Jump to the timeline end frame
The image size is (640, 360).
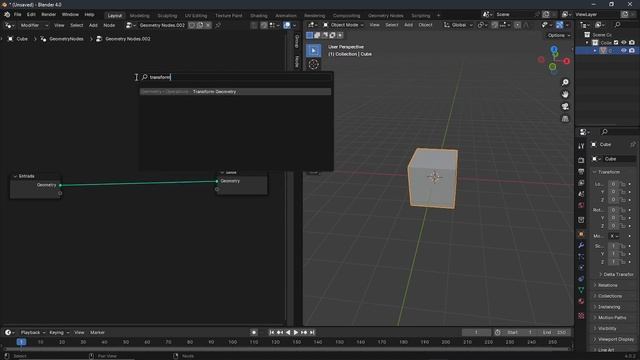pos(312,333)
